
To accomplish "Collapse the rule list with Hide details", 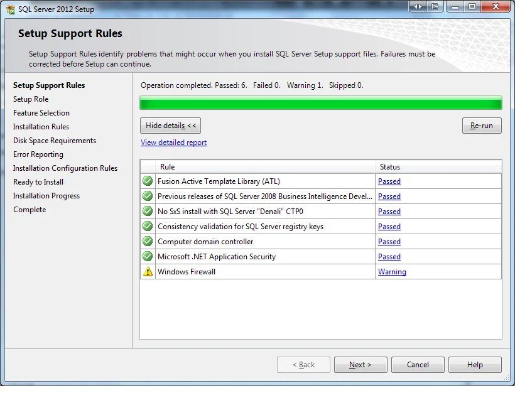I will (170, 126).
